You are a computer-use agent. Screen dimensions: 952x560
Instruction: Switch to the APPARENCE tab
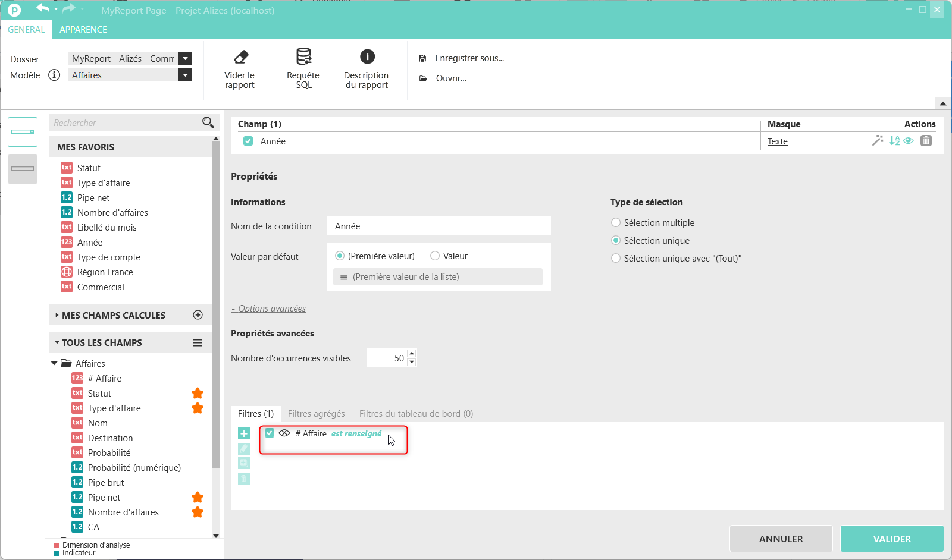pos(83,30)
